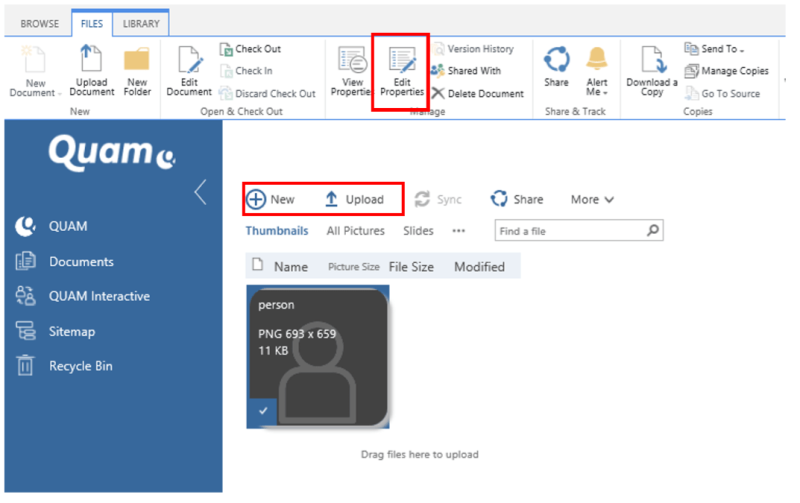The width and height of the screenshot is (800, 503).
Task: Open the ellipsis views menu beside Slides
Action: coord(458,231)
